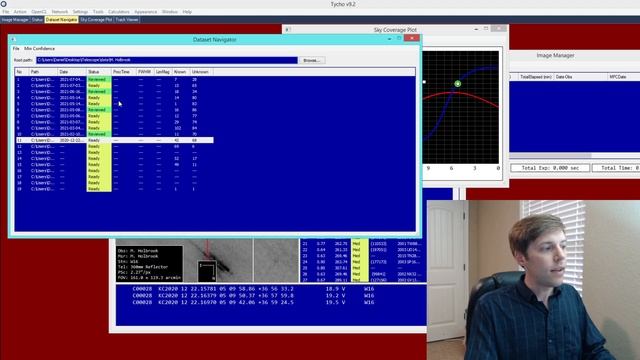Open the Calculators menu
Viewport: 640px width, 360px height.
tap(119, 12)
